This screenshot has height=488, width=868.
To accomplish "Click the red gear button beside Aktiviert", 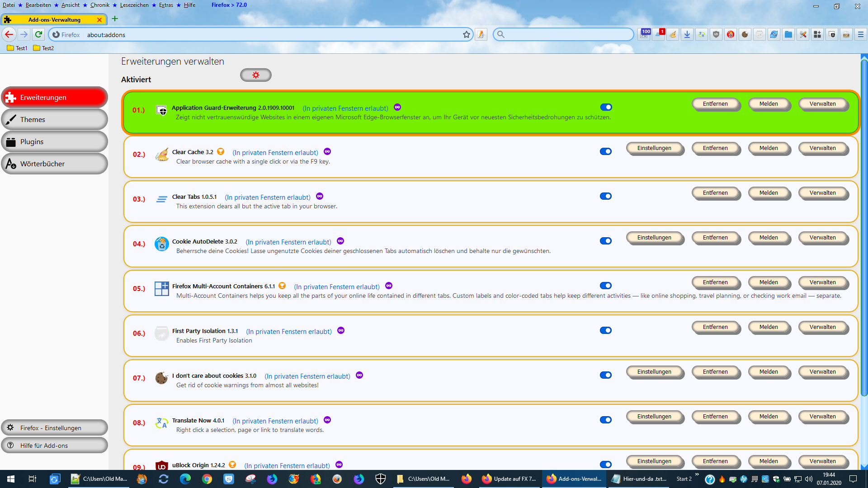I will [255, 75].
